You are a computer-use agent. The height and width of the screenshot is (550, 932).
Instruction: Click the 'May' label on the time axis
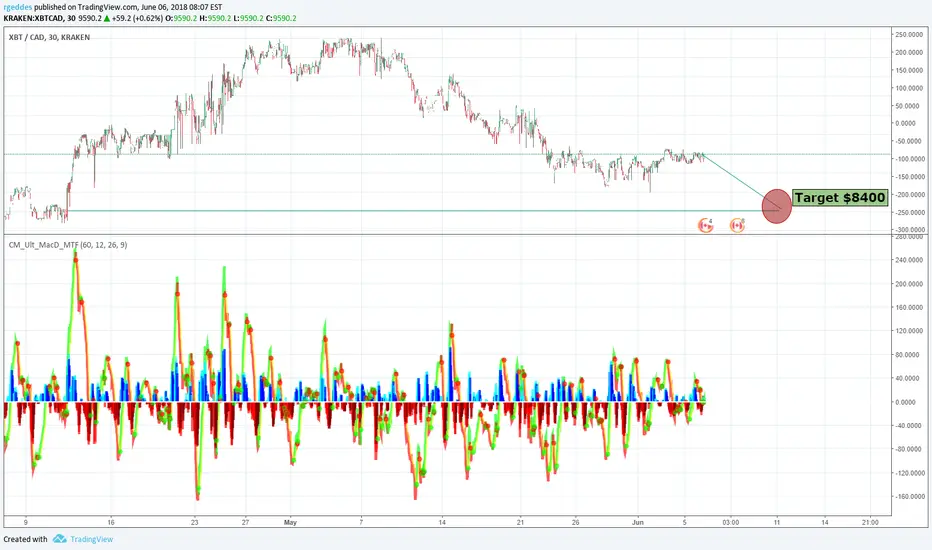(290, 523)
